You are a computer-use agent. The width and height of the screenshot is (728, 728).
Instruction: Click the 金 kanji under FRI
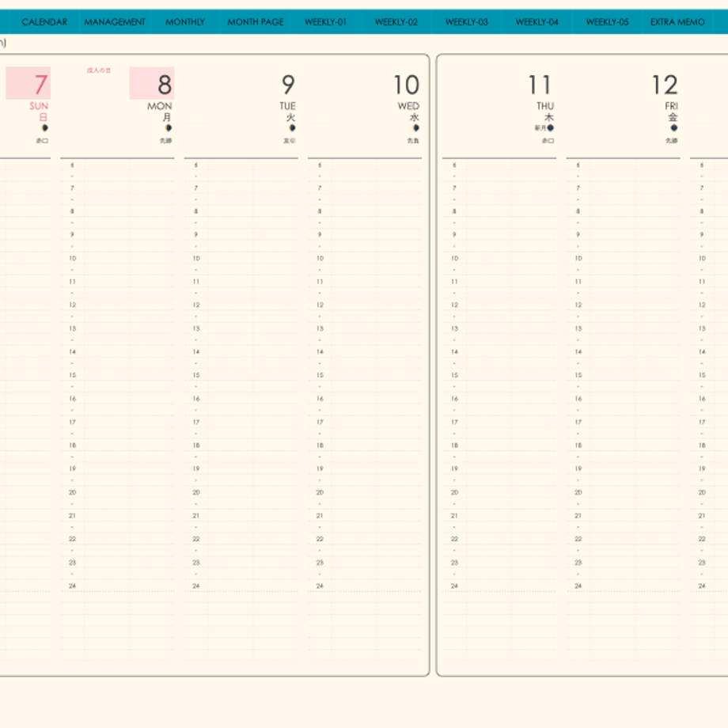(673, 117)
